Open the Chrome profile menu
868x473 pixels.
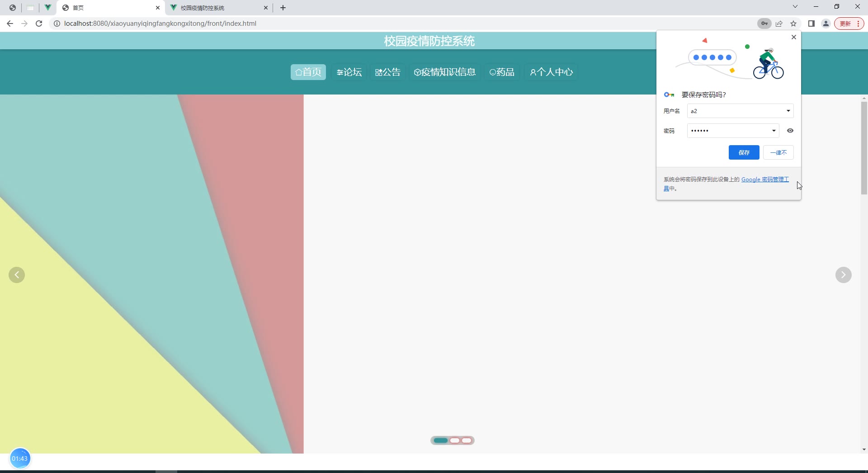(826, 24)
